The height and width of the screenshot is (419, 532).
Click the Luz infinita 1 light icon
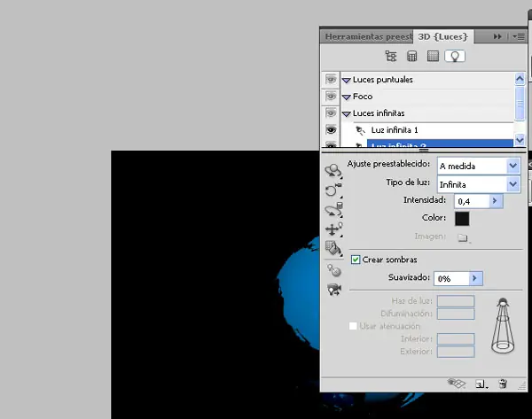coord(360,130)
